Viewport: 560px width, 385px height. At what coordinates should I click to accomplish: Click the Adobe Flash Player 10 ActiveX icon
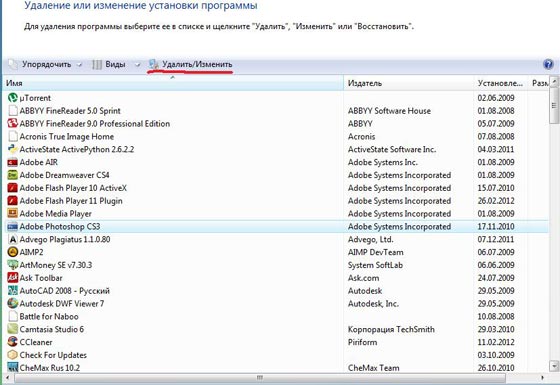(12, 188)
